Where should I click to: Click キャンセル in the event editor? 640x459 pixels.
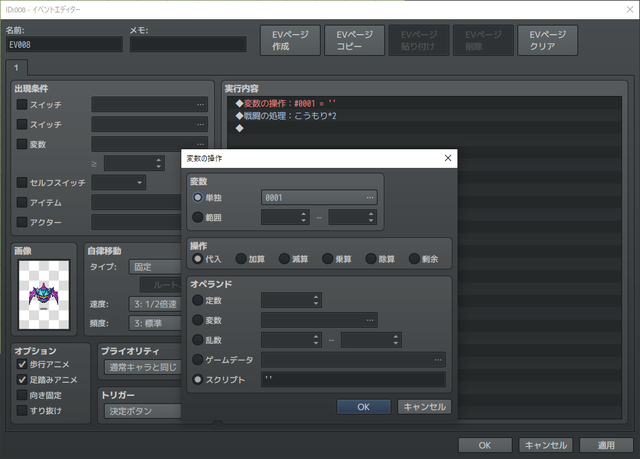click(x=546, y=445)
